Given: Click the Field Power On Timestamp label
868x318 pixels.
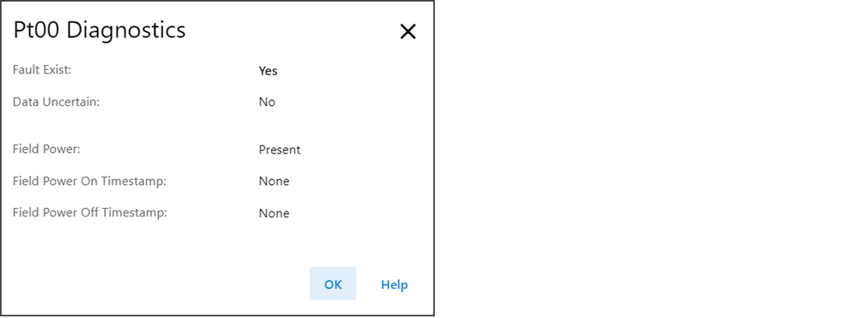Looking at the screenshot, I should pyautogui.click(x=89, y=181).
